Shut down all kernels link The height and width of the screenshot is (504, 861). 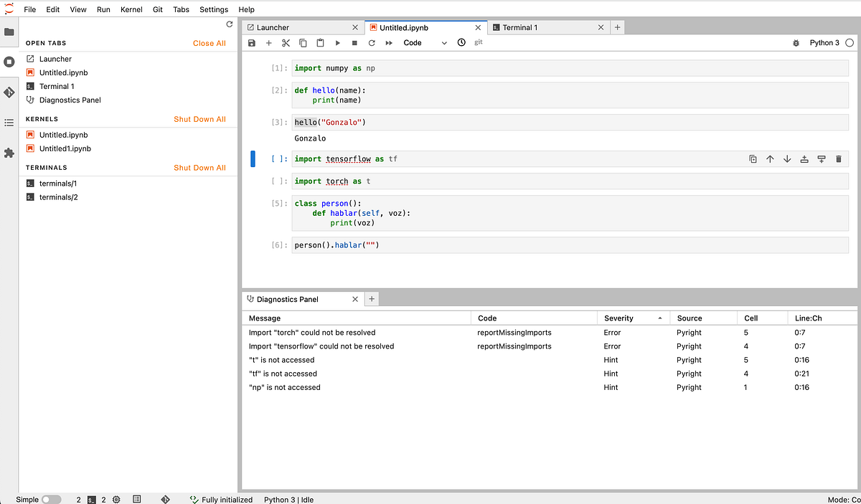(199, 119)
